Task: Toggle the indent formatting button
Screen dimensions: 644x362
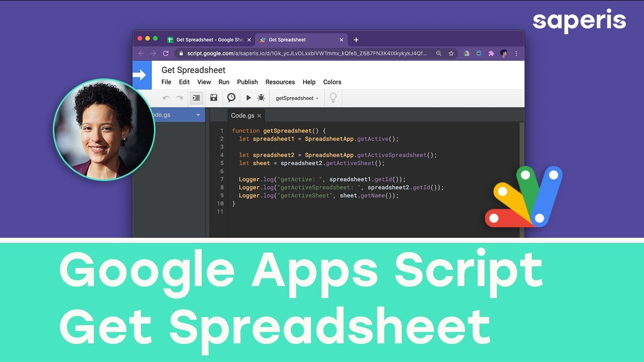Action: point(196,98)
